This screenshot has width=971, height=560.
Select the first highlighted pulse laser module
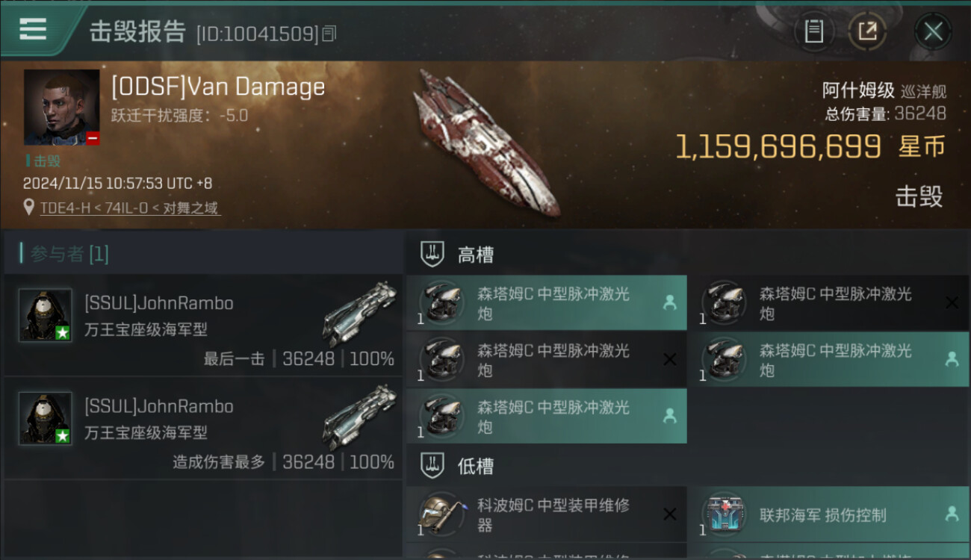(546, 303)
